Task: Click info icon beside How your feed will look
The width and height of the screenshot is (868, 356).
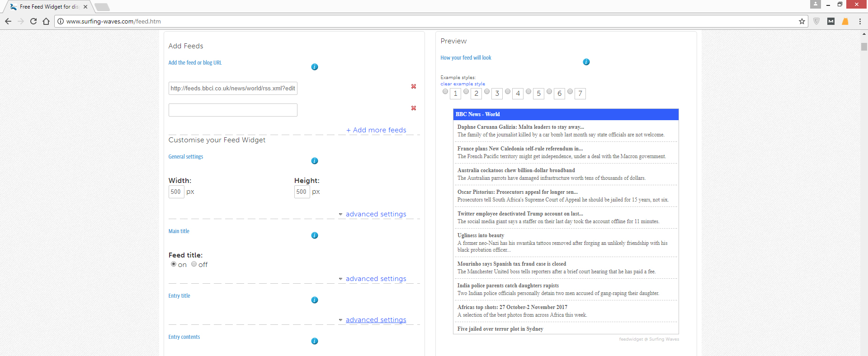Action: 586,62
